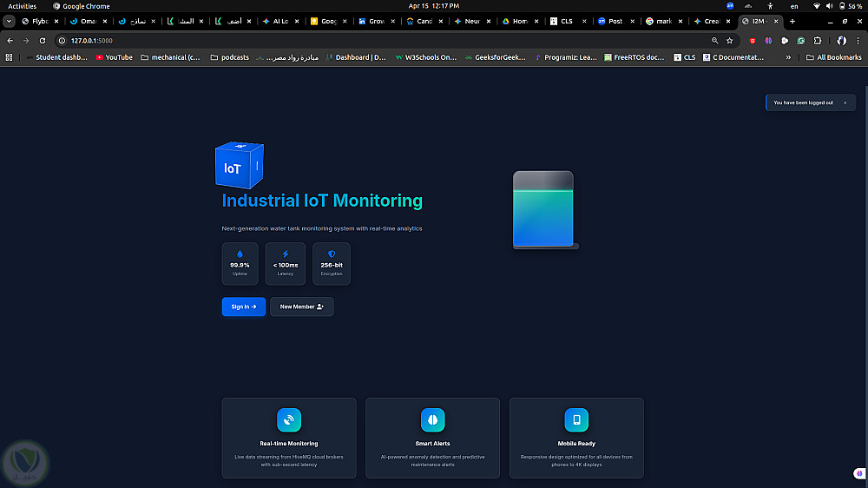The image size is (868, 488).
Task: Open the green circular extension
Action: pyautogui.click(x=801, y=41)
